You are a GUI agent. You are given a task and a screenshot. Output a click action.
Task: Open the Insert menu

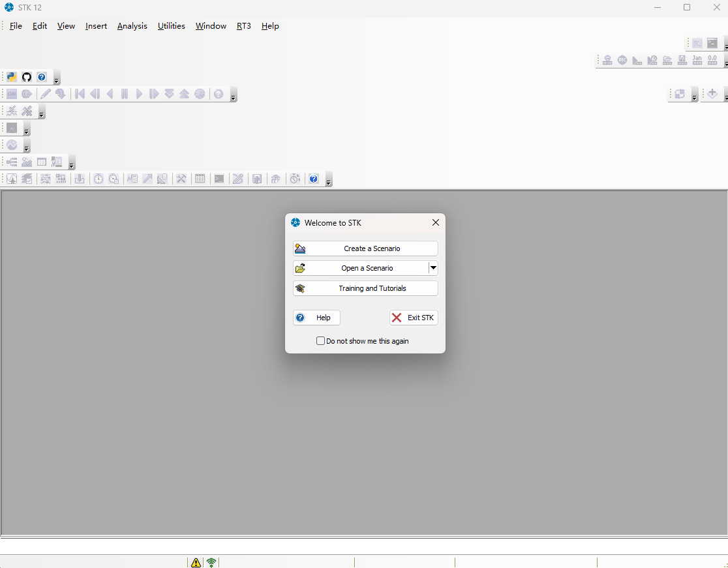point(96,26)
